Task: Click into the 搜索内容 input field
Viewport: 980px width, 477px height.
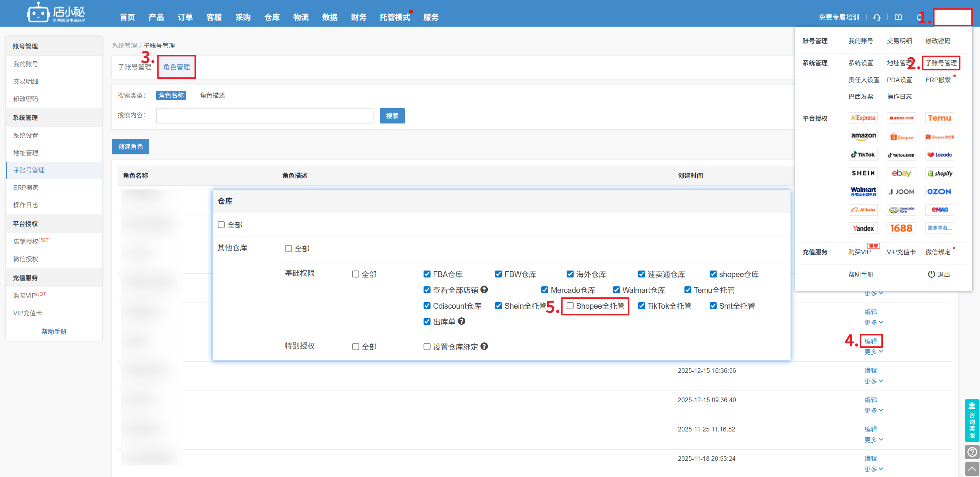Action: click(x=265, y=116)
